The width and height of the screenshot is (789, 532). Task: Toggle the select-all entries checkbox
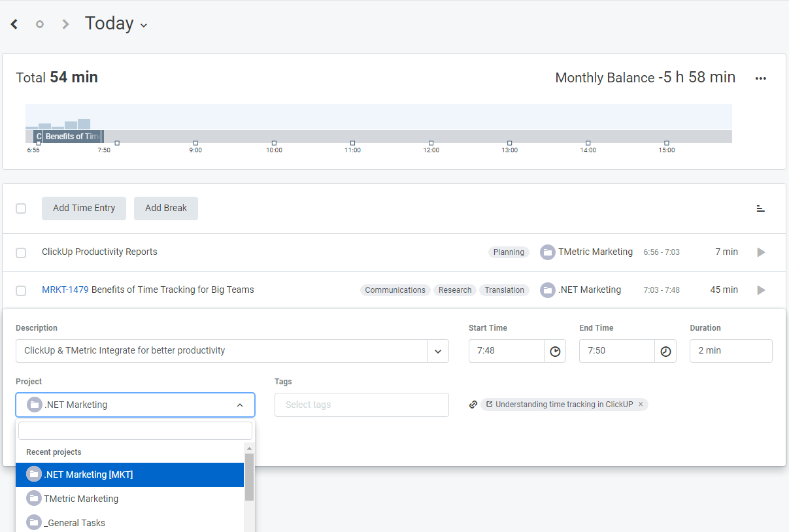pos(21,208)
